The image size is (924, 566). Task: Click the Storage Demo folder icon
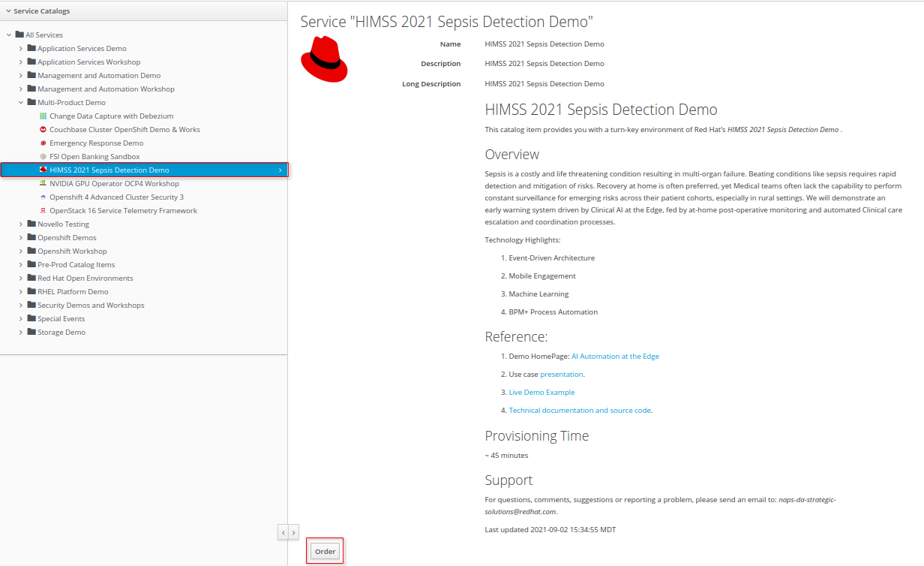tap(31, 332)
